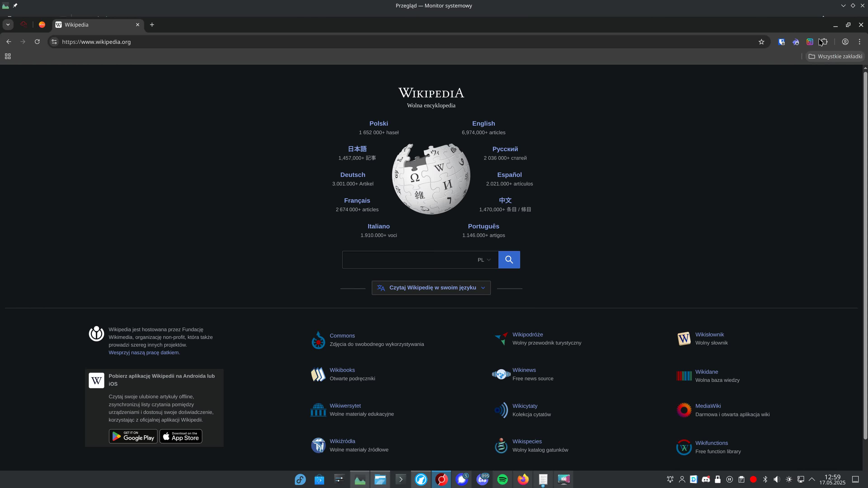This screenshot has width=868, height=488.
Task: Open the site information icon beside the URL
Action: pos(54,42)
